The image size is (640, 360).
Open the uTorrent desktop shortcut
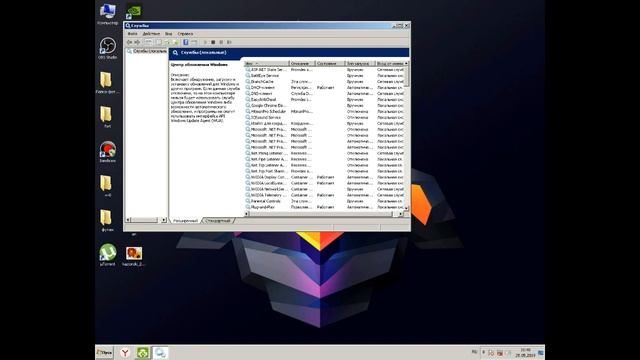(x=108, y=255)
